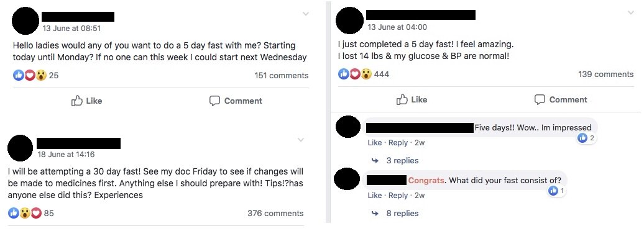View the 151 comments link
Viewport: 644px width, 231px height.
coord(282,76)
